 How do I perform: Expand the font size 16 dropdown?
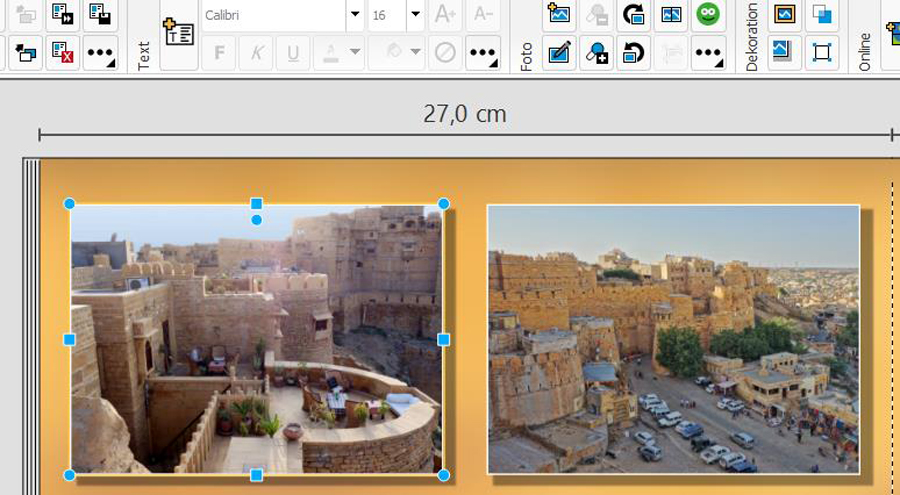tap(415, 15)
